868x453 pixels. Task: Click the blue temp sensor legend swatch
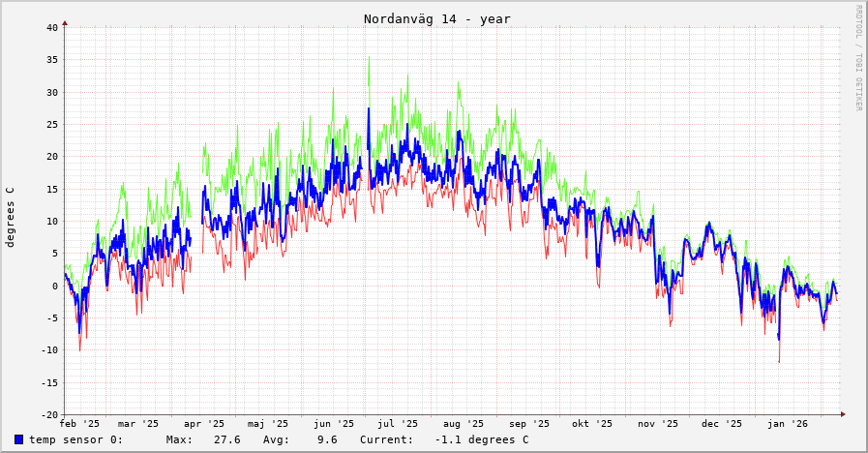(18, 439)
